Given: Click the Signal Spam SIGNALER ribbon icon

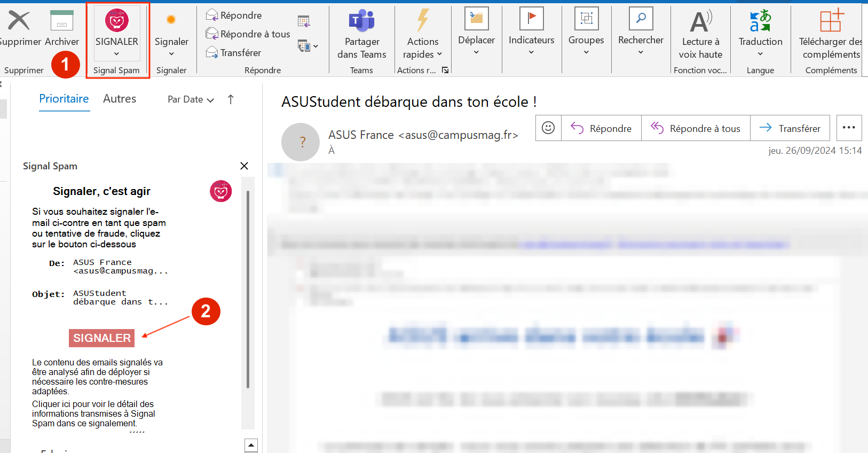Looking at the screenshot, I should [117, 21].
